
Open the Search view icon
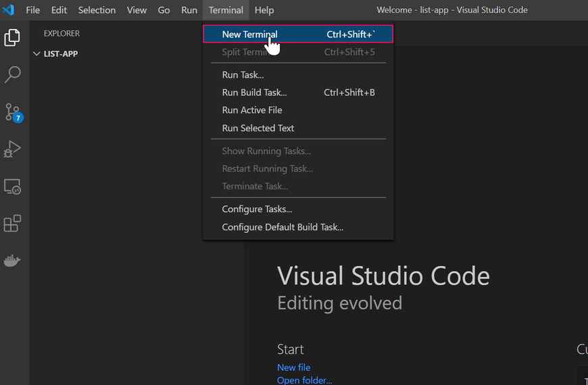click(x=12, y=74)
